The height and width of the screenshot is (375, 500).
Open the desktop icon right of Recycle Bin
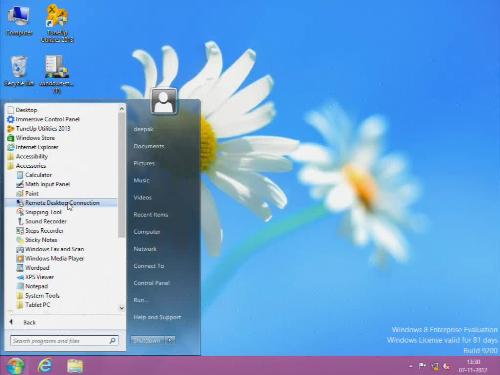point(57,74)
